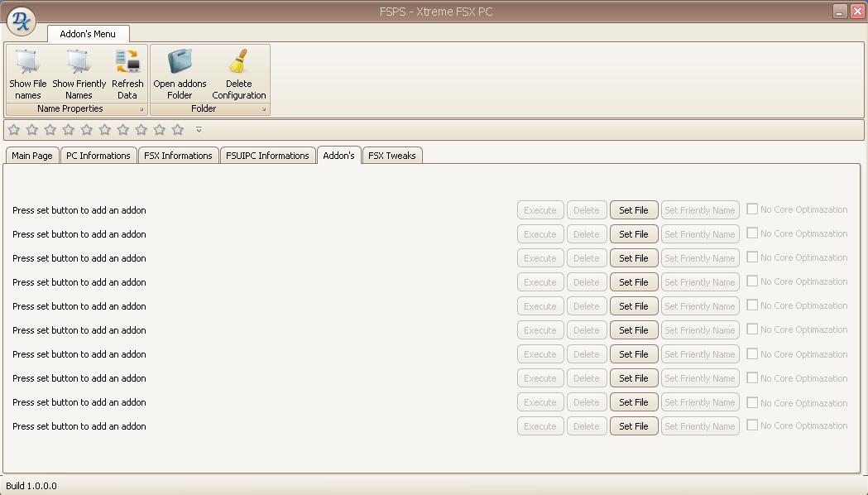The height and width of the screenshot is (495, 868).
Task: Click Delete on the first addon row
Action: coord(587,210)
